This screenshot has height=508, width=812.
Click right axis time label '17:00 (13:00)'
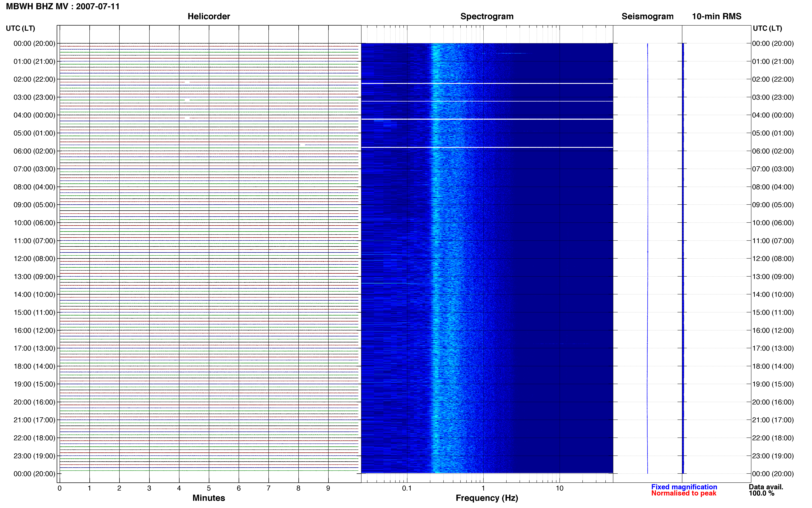[773, 348]
